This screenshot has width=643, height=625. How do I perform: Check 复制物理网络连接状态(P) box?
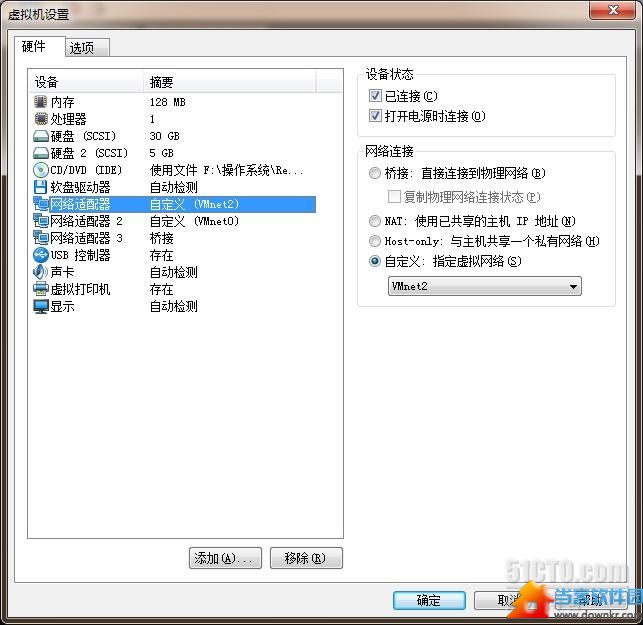pos(394,196)
